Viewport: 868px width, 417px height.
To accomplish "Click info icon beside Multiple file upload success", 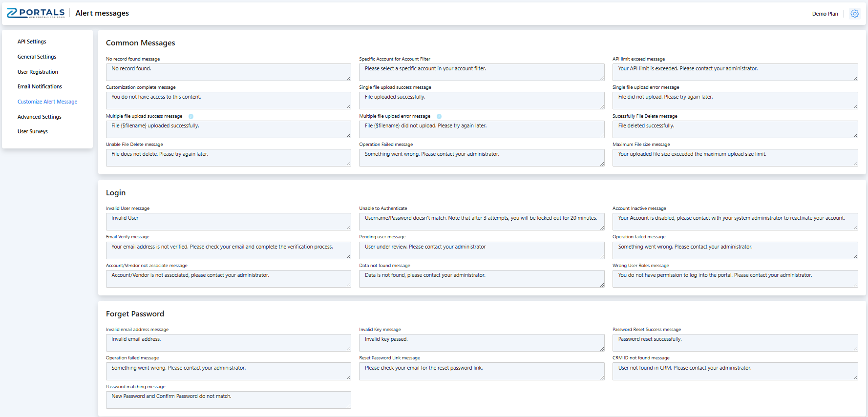I will 191,116.
